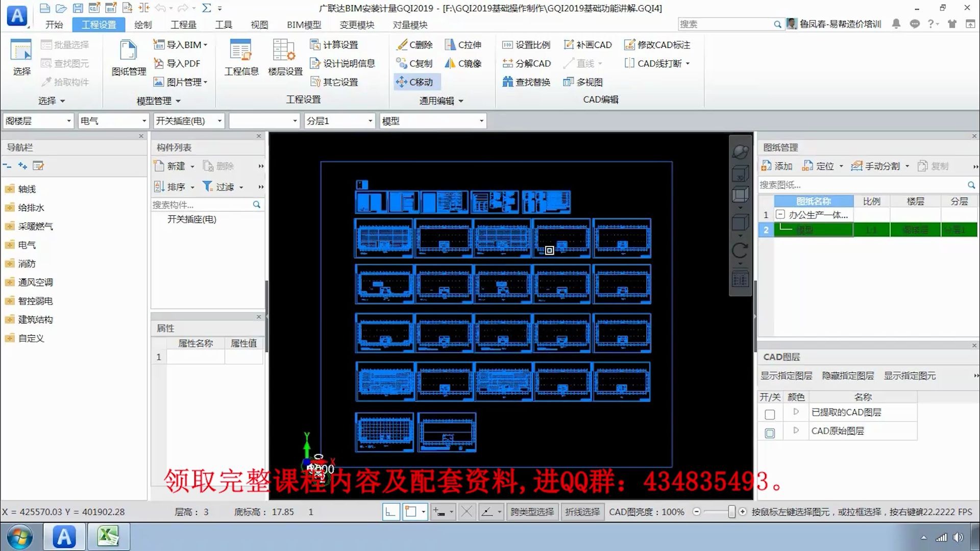Click the C镜像 mirror tool

pos(463,63)
